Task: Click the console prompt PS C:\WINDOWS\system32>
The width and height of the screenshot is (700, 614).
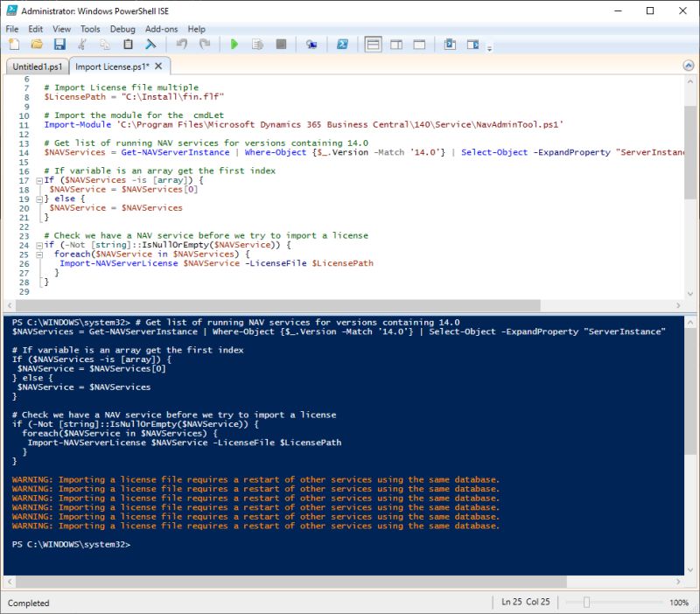Action: pos(71,544)
